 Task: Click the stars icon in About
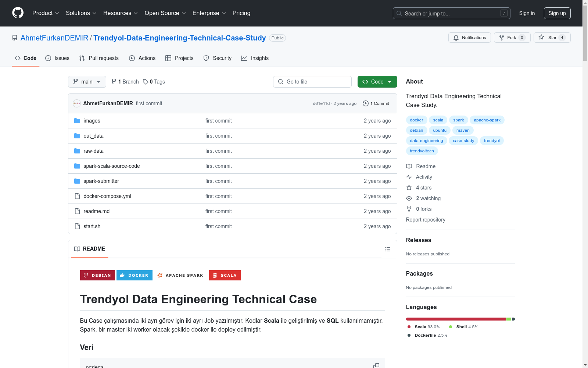pos(409,188)
